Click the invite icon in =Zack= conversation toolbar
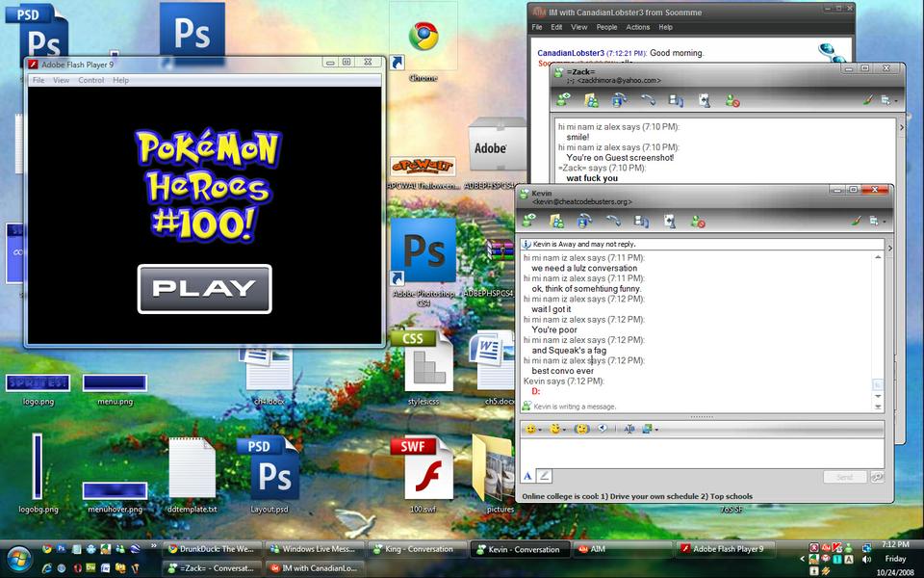Screen dimensions: 924x578 point(563,100)
